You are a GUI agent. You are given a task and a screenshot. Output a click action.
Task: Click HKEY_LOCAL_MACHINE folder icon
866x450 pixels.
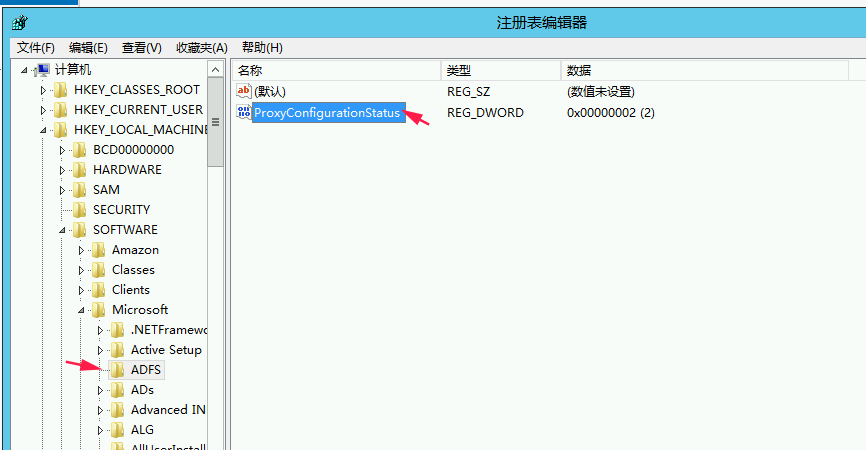pos(60,130)
